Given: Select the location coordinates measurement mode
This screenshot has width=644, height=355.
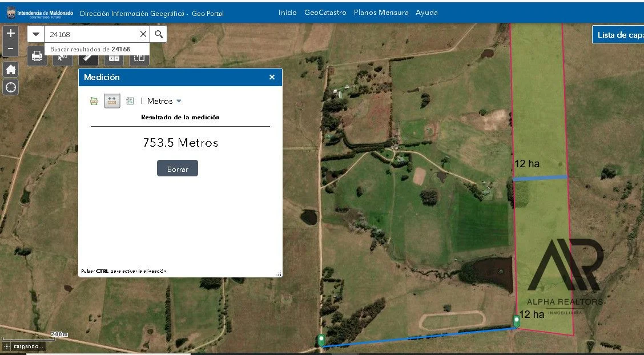Looking at the screenshot, I should click(130, 101).
